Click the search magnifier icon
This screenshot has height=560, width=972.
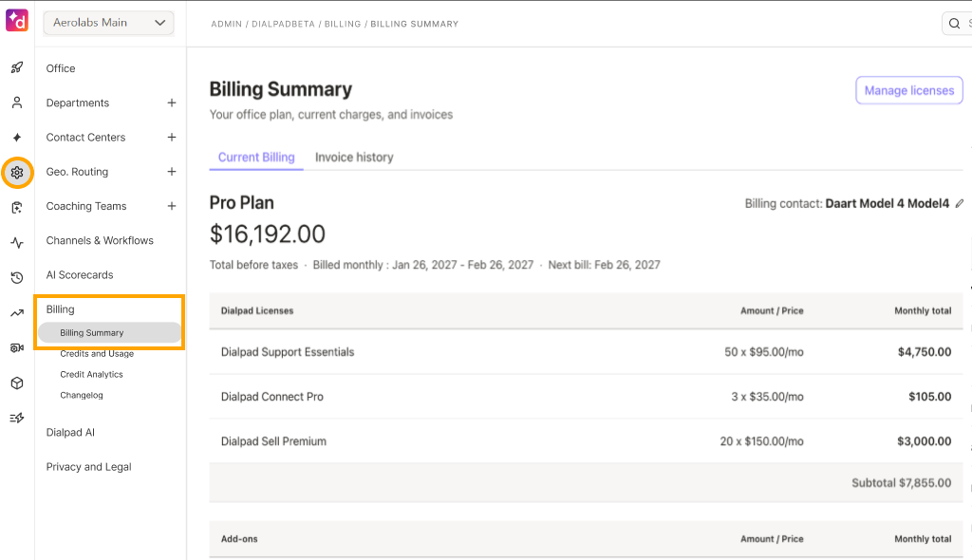(x=954, y=24)
